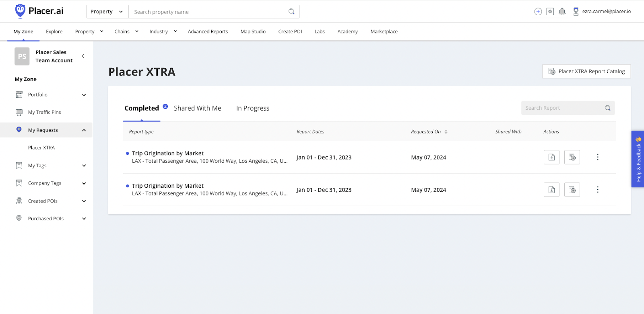This screenshot has height=314, width=644.
Task: Open Academy from the nav bar
Action: pos(348,31)
